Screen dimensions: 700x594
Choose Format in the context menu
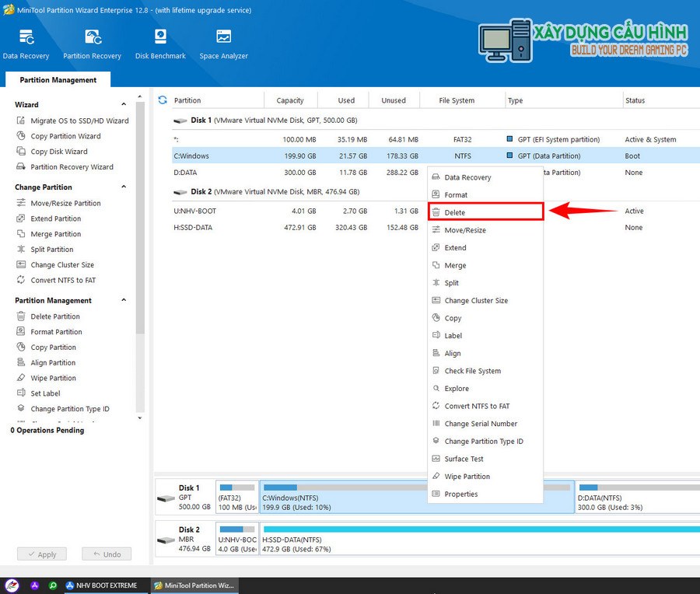(x=456, y=195)
